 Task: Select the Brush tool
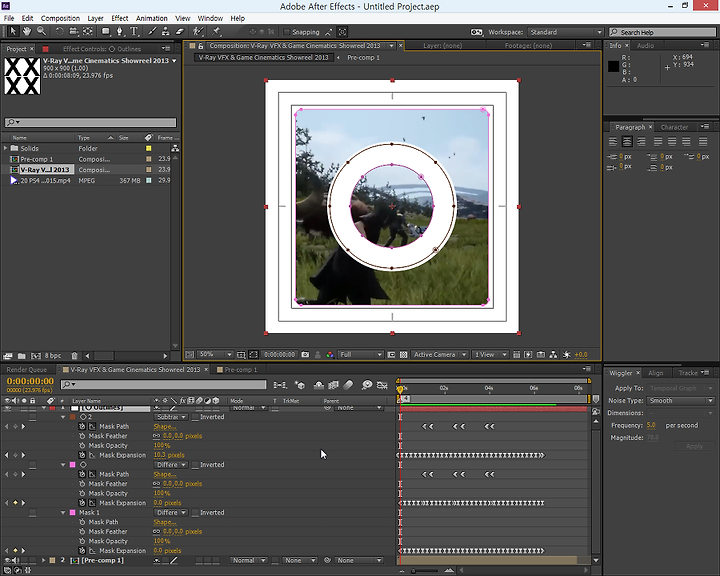click(x=152, y=31)
